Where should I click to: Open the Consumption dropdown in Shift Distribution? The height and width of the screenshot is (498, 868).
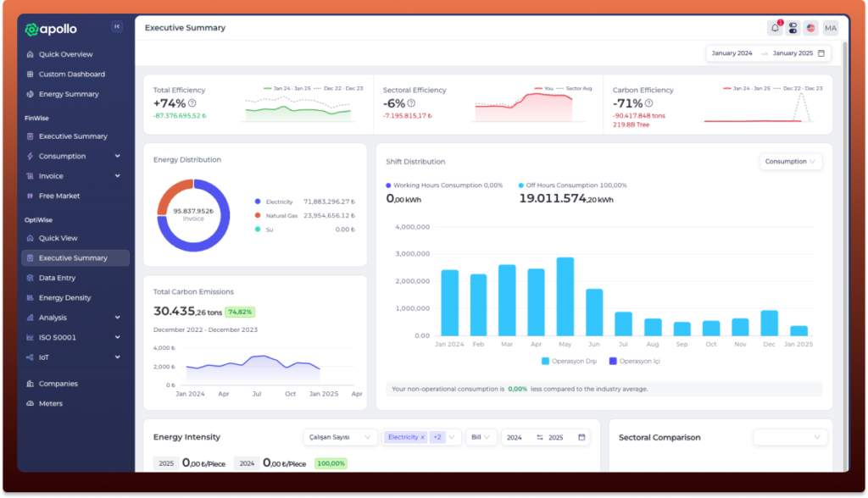[x=790, y=161]
